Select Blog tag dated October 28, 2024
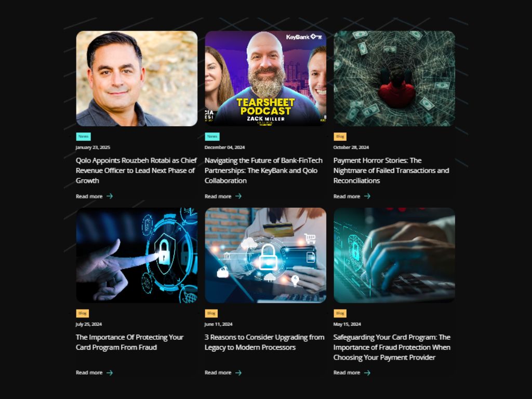This screenshot has width=532, height=399. pos(340,137)
